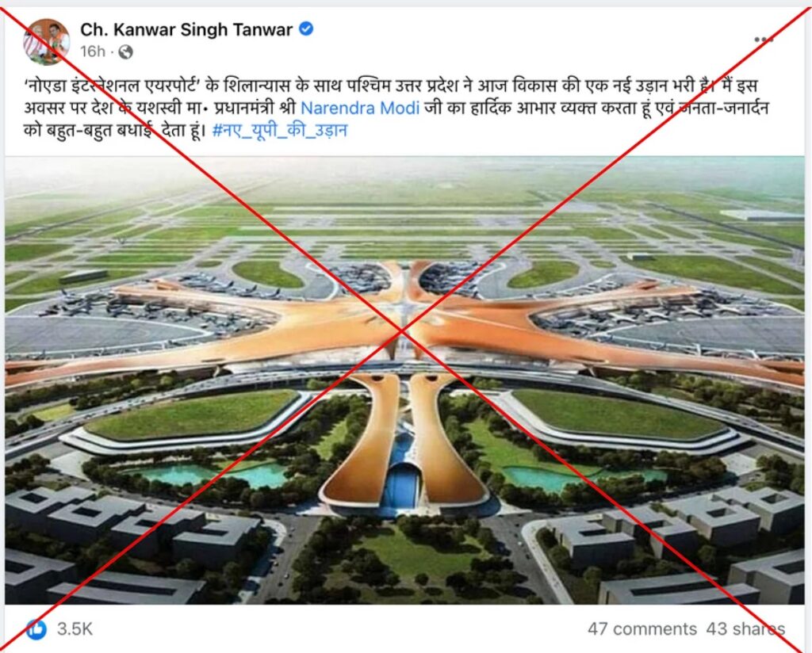Open the #नए_यूपी_की_उड़ान hashtag
The height and width of the screenshot is (653, 812).
(280, 130)
